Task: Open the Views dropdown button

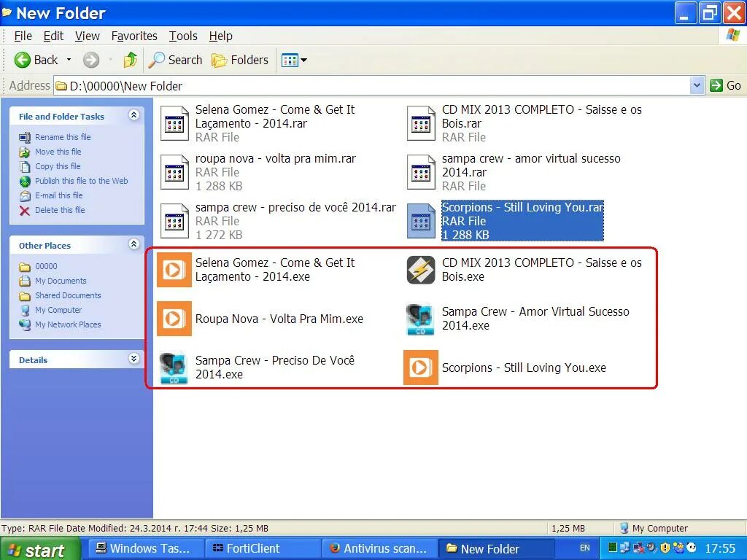Action: point(293,60)
